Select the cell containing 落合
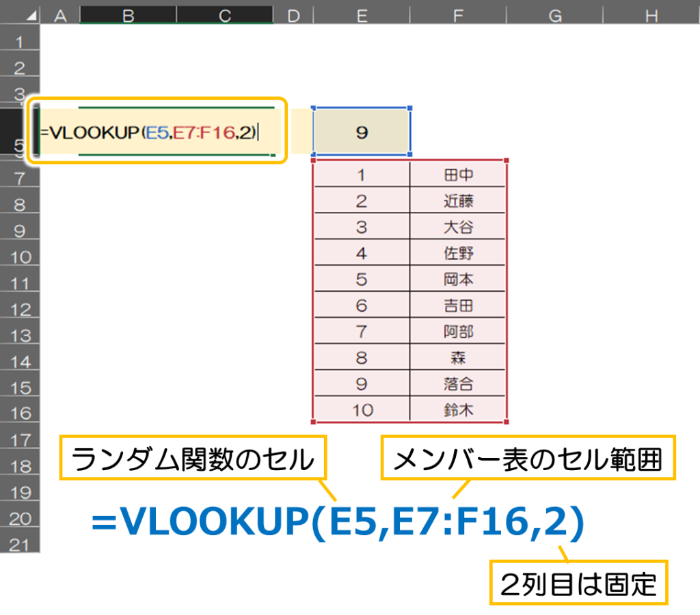This screenshot has width=700, height=615. coord(458,384)
